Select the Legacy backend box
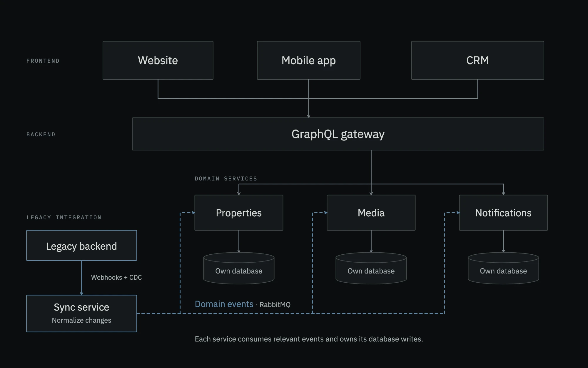 click(x=81, y=246)
